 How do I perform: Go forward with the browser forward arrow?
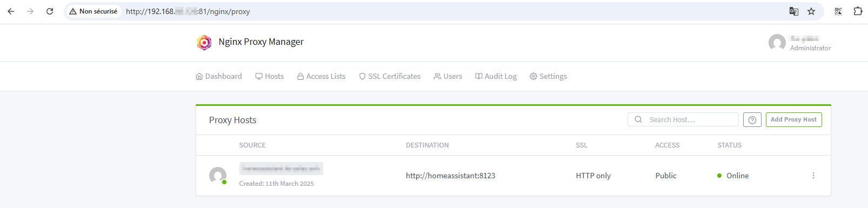30,11
